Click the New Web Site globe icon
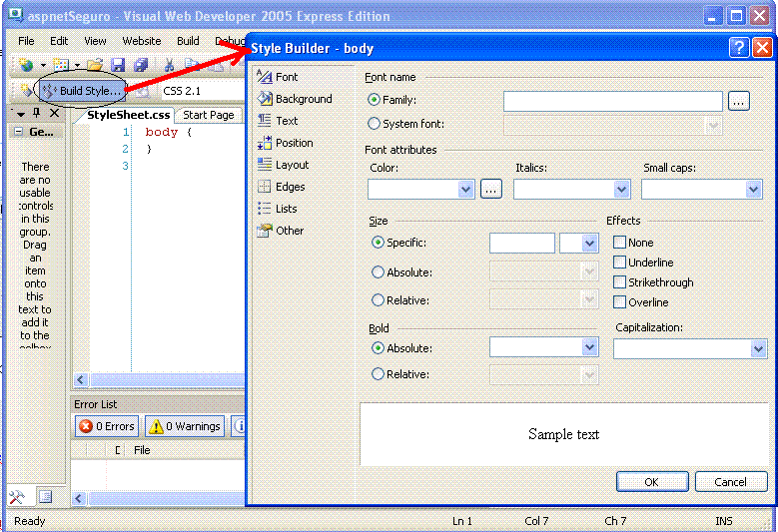Screen dimensions: 778x532 (26, 65)
